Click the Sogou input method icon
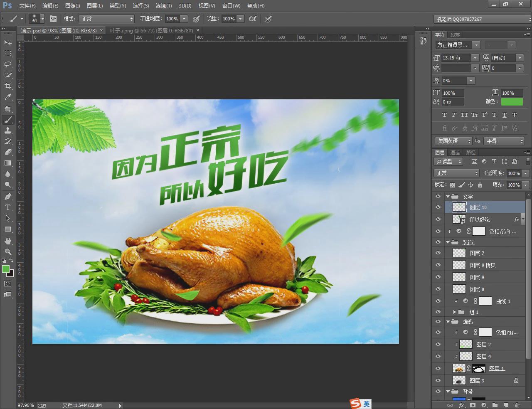 pos(355,404)
